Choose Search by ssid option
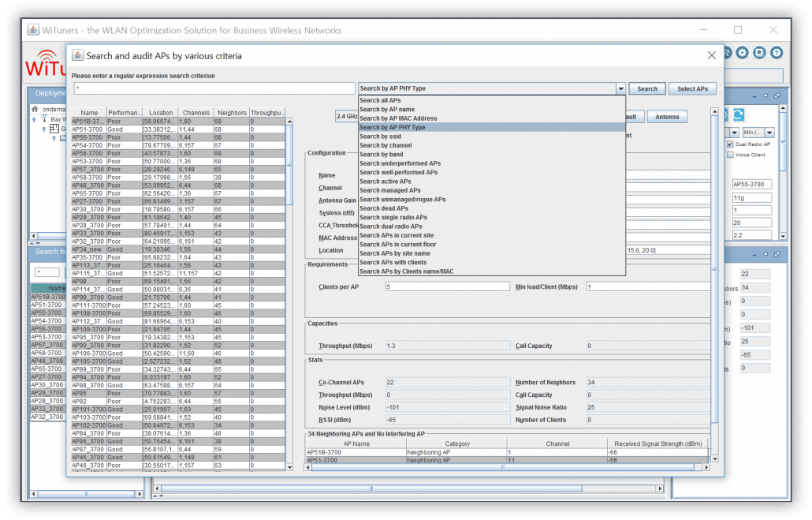 coord(491,137)
